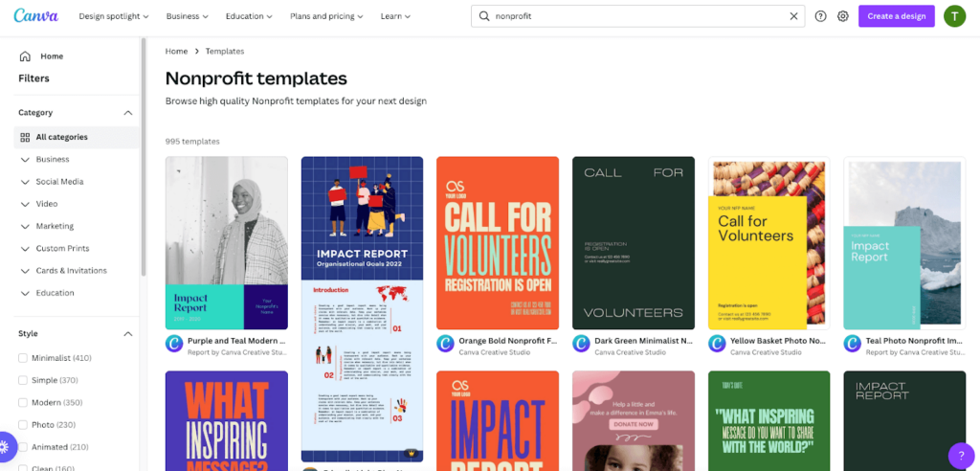Expand the Video category

(25, 204)
